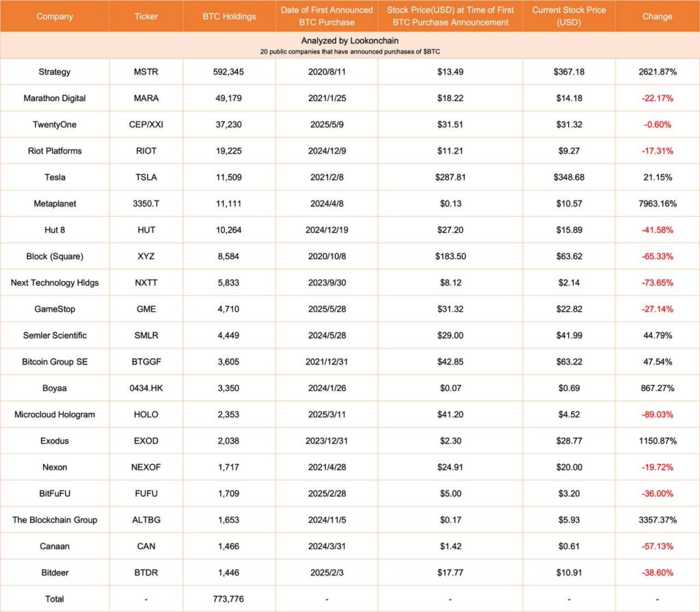Click the MSTR ticker cell
The image size is (700, 612).
tap(146, 72)
